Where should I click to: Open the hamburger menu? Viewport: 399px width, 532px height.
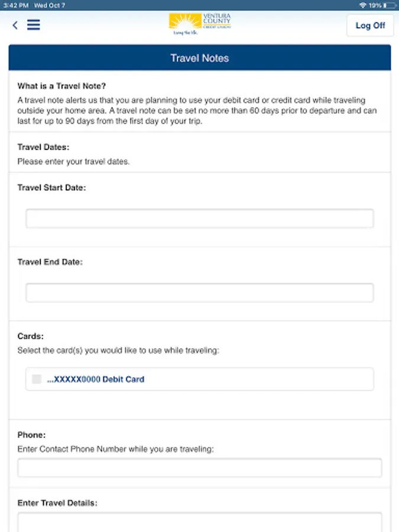coord(34,25)
